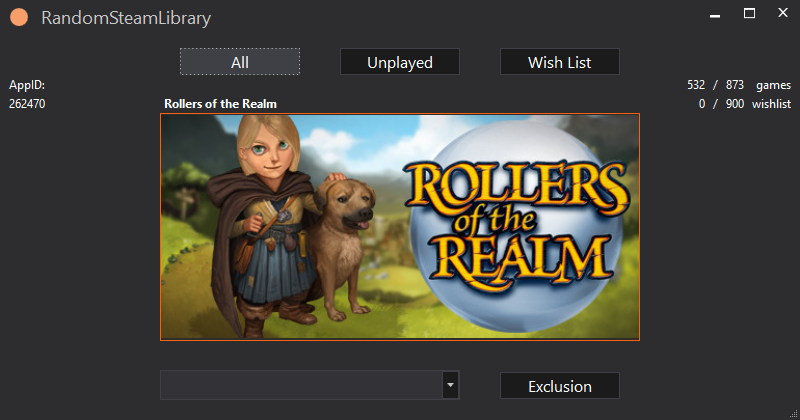Viewport: 800px width, 420px height.
Task: Click the RandomSteamLibrary window title
Action: (126, 18)
